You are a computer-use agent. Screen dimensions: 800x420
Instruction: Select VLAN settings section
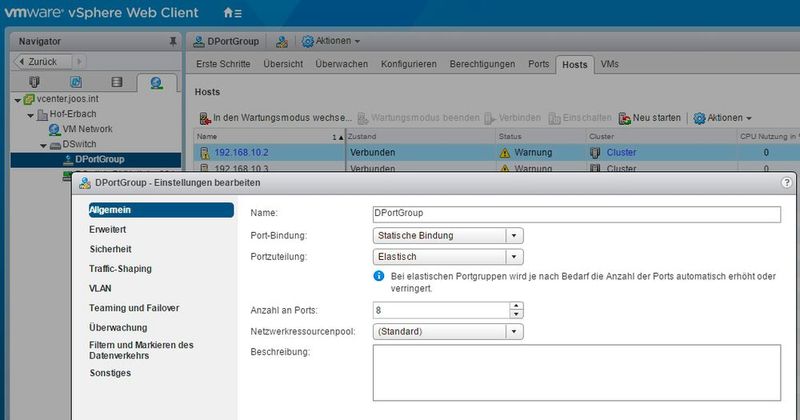click(x=100, y=288)
